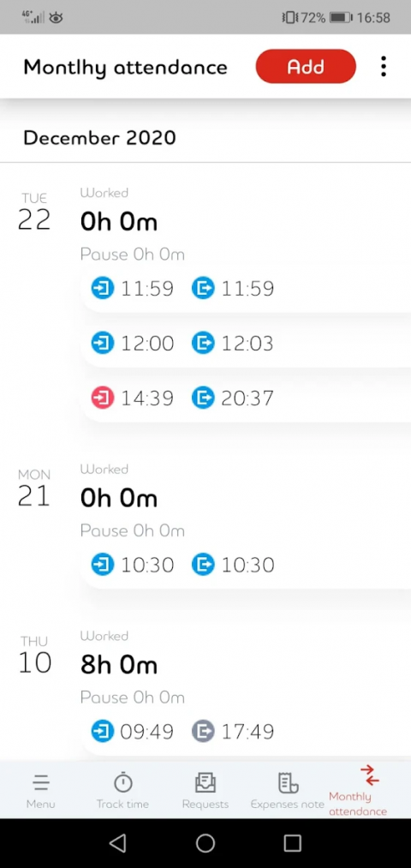Open the Menu tab
Screen dimensions: 411x868
pos(40,791)
